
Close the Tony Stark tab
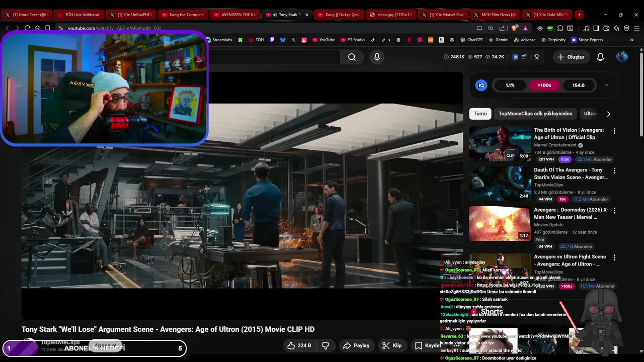coord(307,15)
